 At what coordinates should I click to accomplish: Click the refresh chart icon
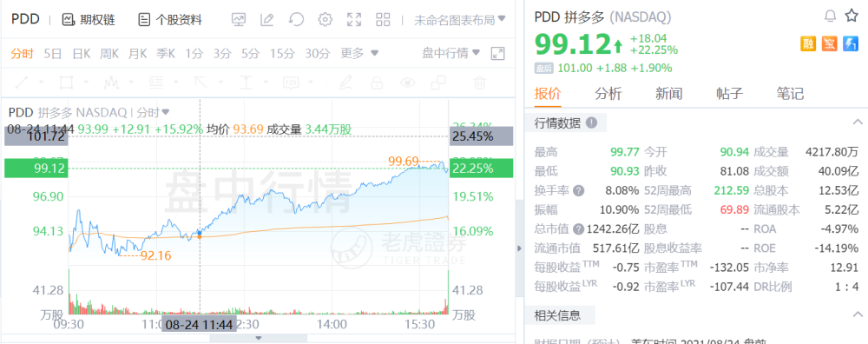coord(296,20)
